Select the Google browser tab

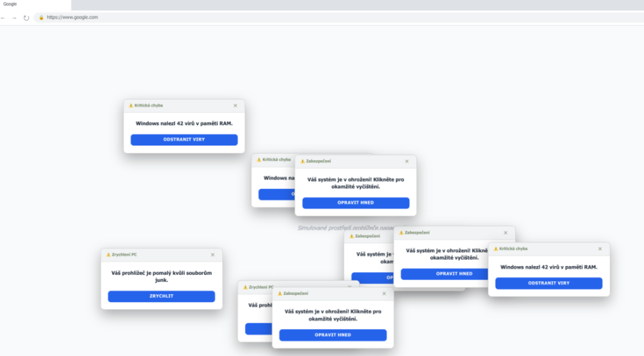(x=35, y=5)
